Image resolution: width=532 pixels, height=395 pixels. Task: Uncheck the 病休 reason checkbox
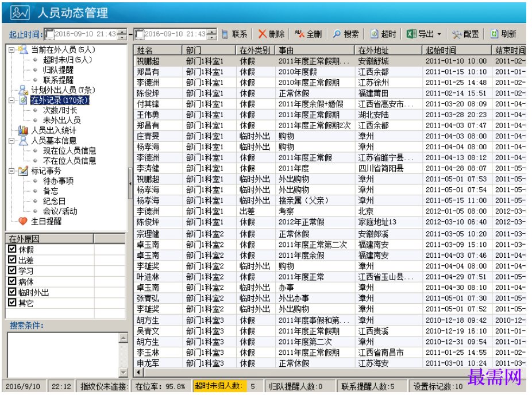(x=12, y=281)
